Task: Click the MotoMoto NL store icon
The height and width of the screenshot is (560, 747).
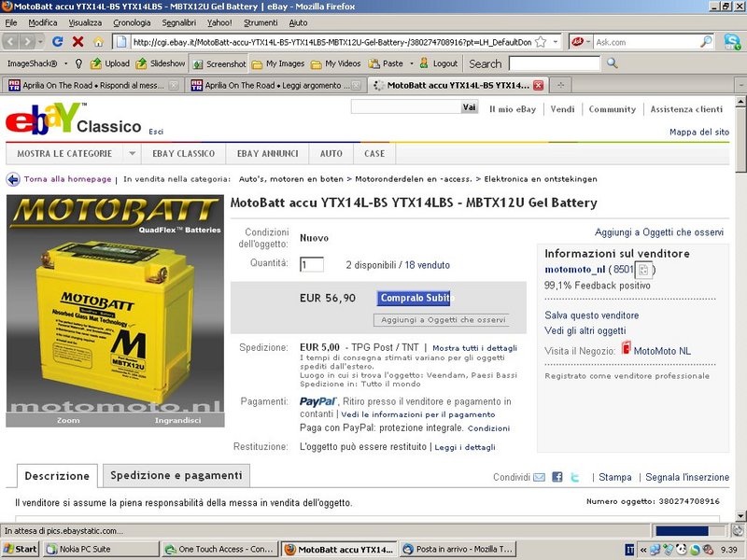Action: (626, 347)
